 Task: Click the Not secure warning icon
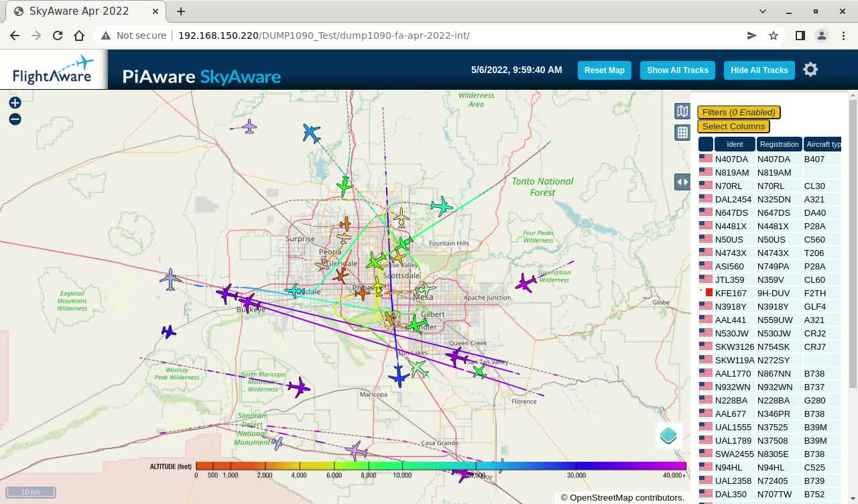[106, 36]
